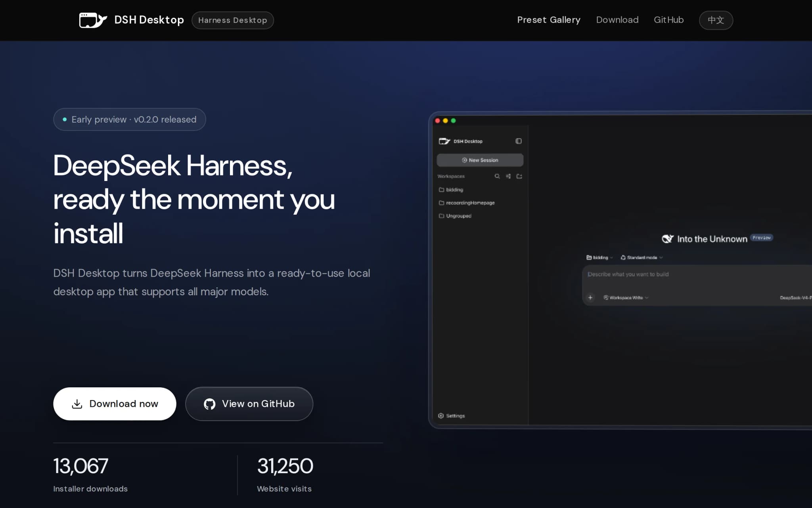
Task: Click the GitHub octocat icon in the View on GitHub button
Action: coord(209,404)
